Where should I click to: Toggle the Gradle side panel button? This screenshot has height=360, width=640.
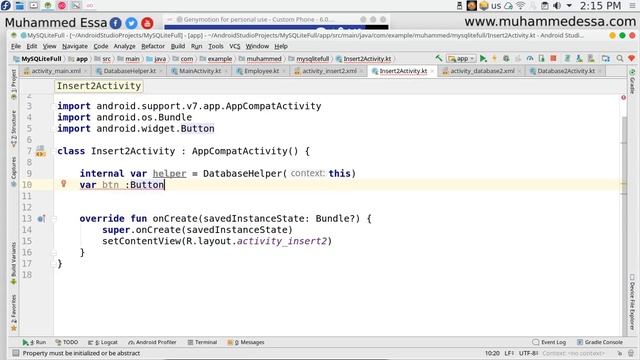coord(632,81)
